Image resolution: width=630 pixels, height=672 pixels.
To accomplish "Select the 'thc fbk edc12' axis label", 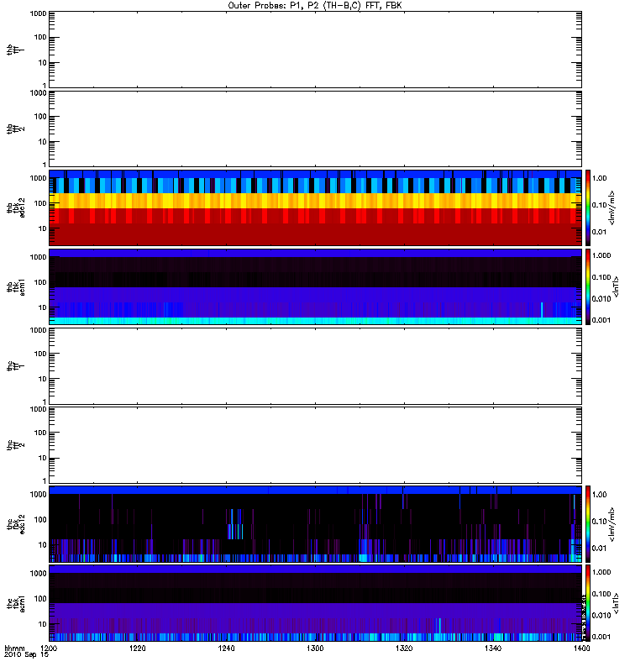I will (x=15, y=524).
